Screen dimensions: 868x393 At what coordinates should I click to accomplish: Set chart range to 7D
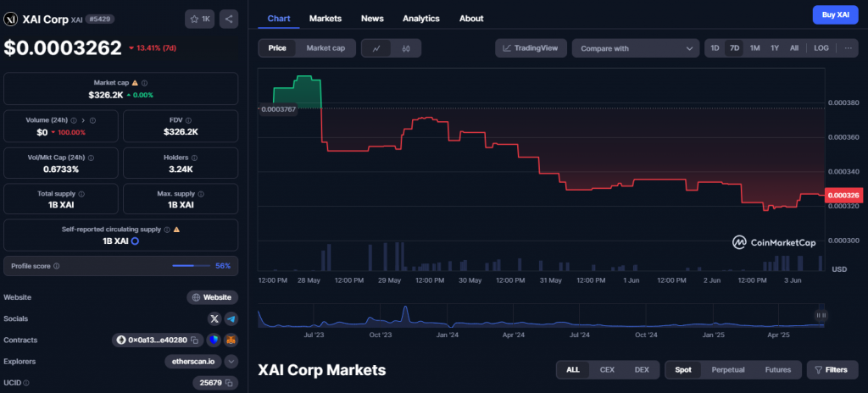coord(735,48)
